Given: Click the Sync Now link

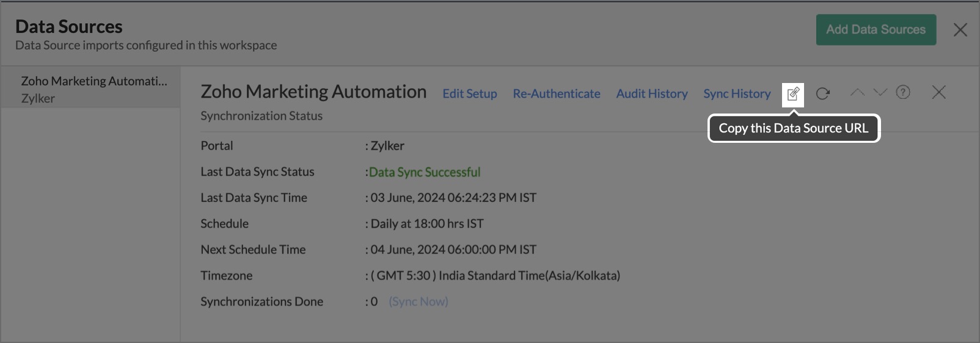Looking at the screenshot, I should [x=419, y=301].
